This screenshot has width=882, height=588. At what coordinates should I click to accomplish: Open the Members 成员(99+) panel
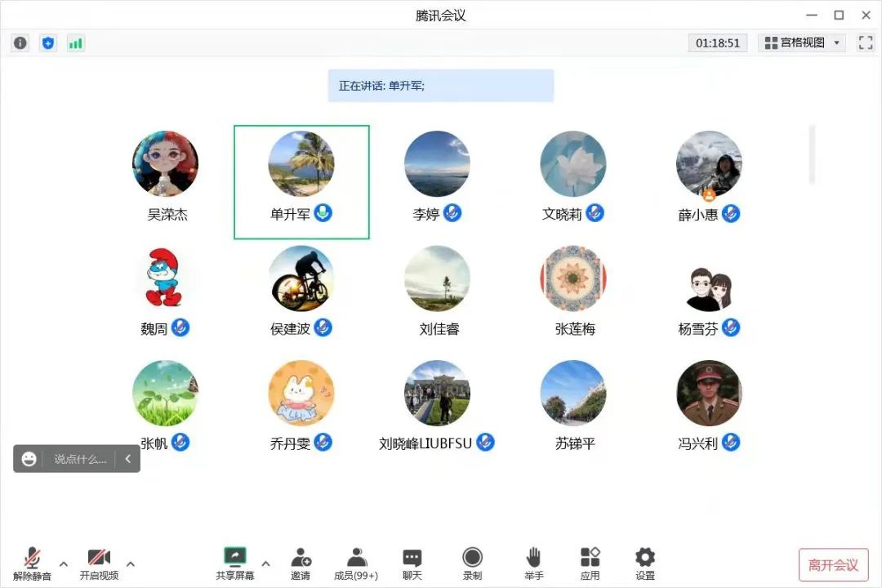[x=356, y=563]
